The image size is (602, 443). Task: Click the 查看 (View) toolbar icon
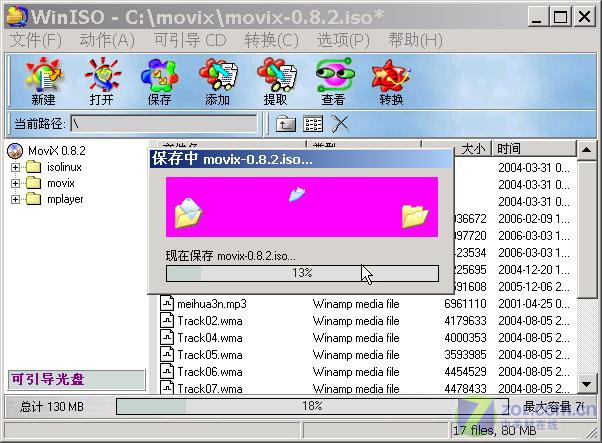[333, 82]
